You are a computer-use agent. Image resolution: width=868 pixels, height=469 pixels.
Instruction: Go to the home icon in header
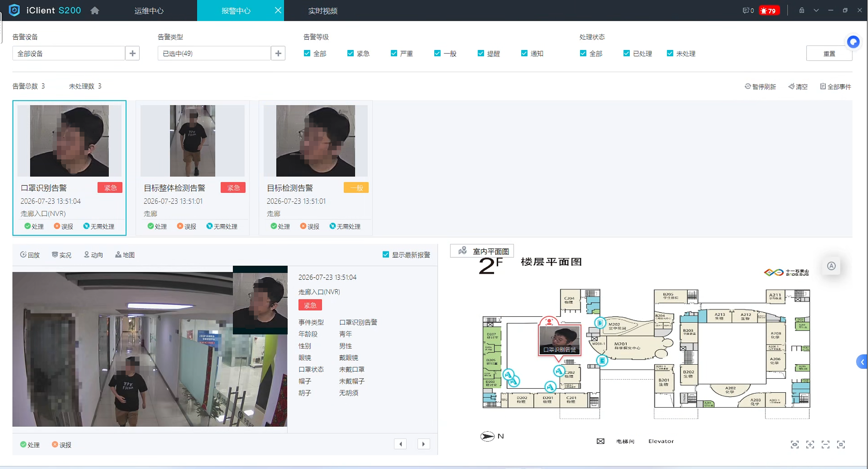coord(95,11)
